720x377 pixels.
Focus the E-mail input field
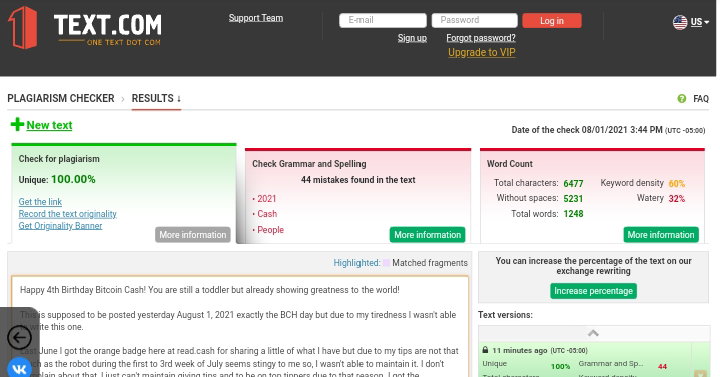[x=382, y=20]
